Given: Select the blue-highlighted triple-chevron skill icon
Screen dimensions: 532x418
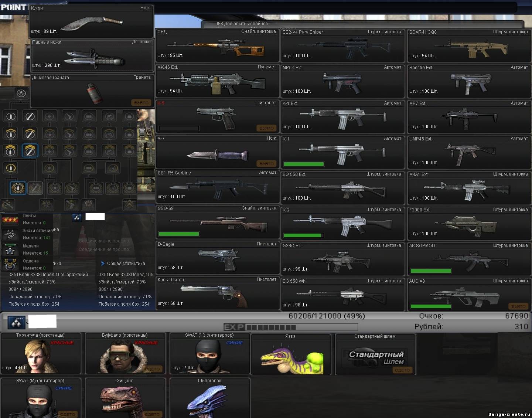Looking at the screenshot, I should 30,150.
